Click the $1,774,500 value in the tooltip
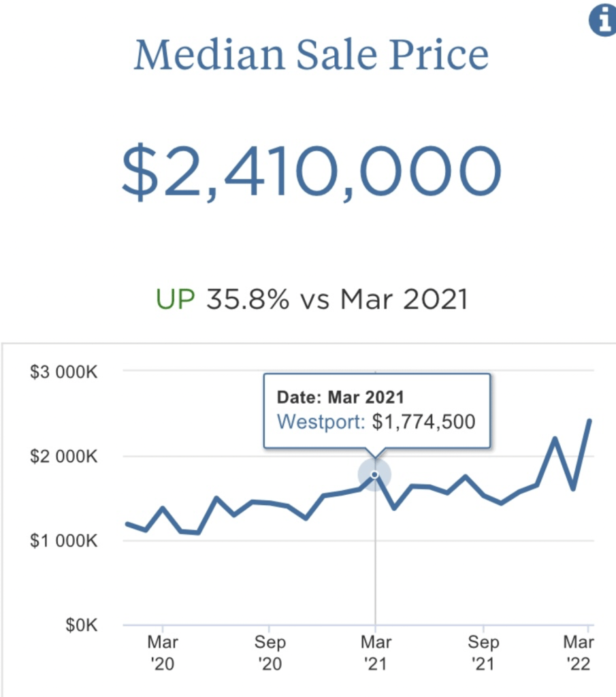The image size is (616, 697). click(x=423, y=422)
